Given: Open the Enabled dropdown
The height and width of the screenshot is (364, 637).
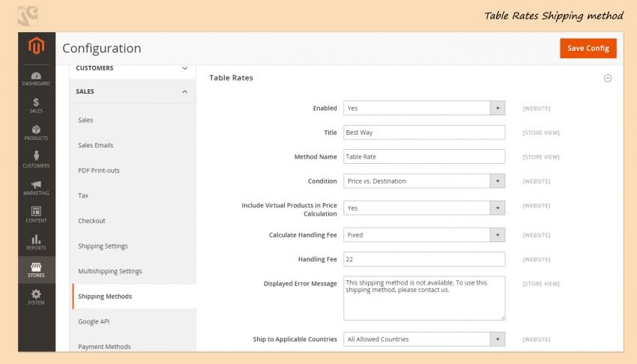Looking at the screenshot, I should pos(424,109).
